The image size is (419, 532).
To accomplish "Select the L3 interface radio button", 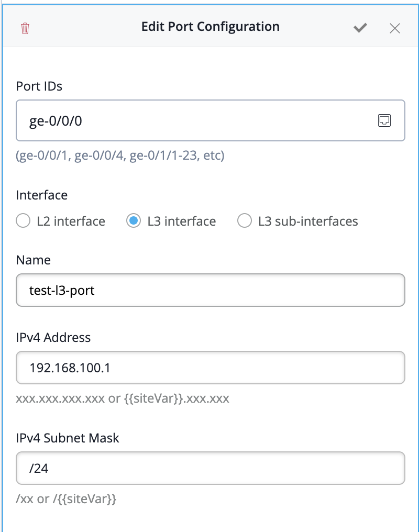I will point(134,221).
